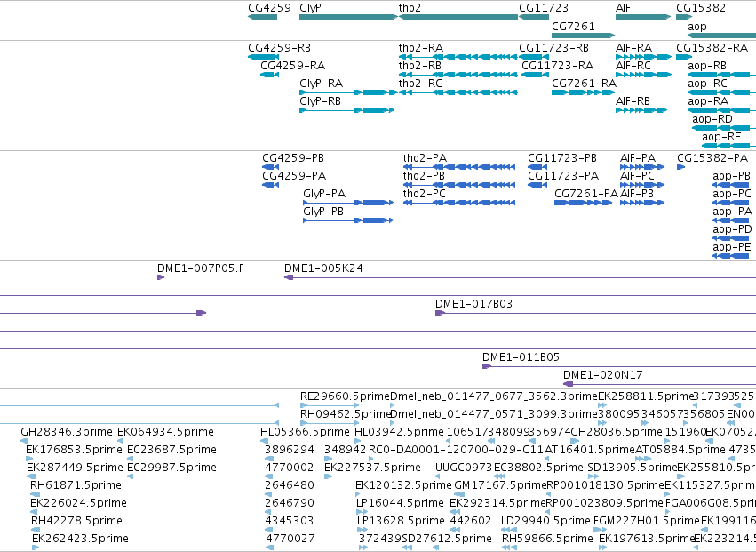The width and height of the screenshot is (756, 552).
Task: Select the CG4259 gene feature
Action: click(262, 17)
